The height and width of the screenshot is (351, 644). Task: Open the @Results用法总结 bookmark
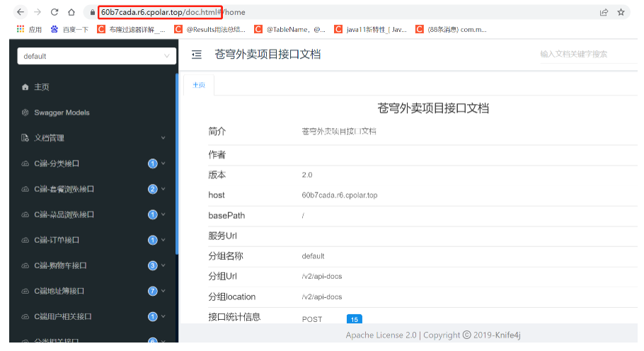pyautogui.click(x=210, y=30)
